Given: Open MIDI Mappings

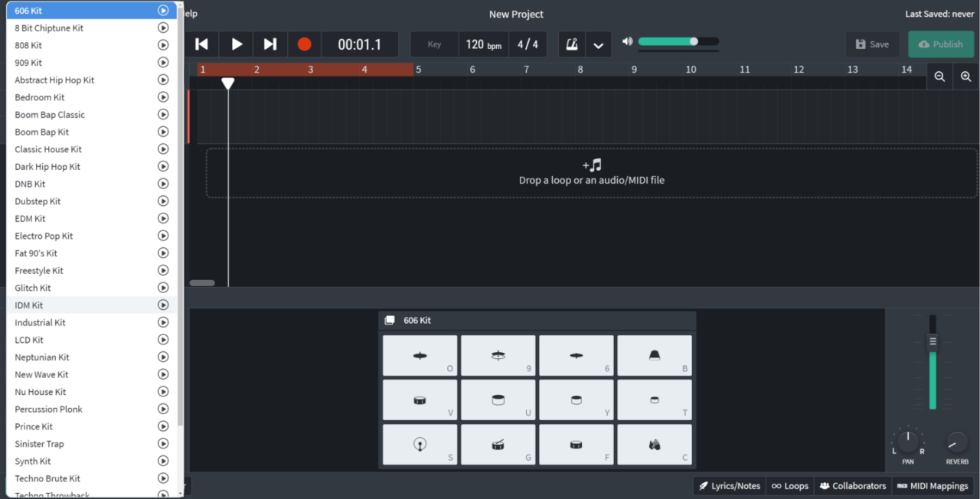Looking at the screenshot, I should pos(933,485).
